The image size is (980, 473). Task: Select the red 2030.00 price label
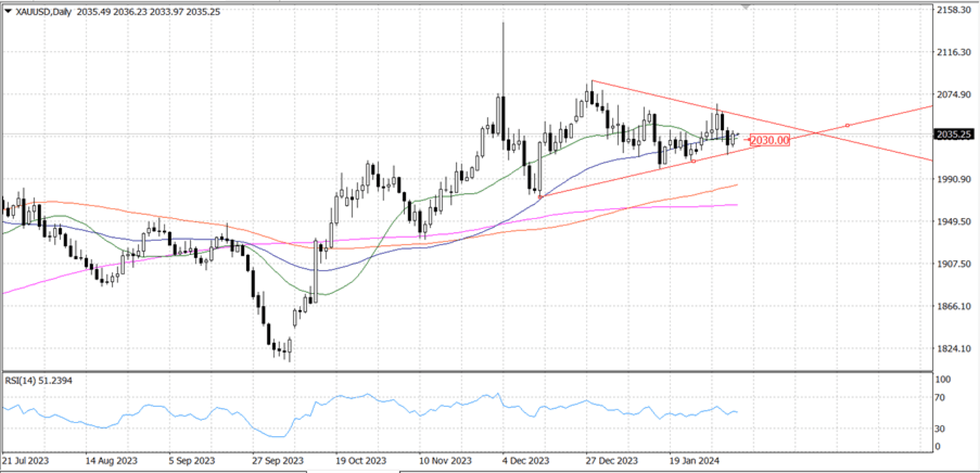(x=770, y=140)
